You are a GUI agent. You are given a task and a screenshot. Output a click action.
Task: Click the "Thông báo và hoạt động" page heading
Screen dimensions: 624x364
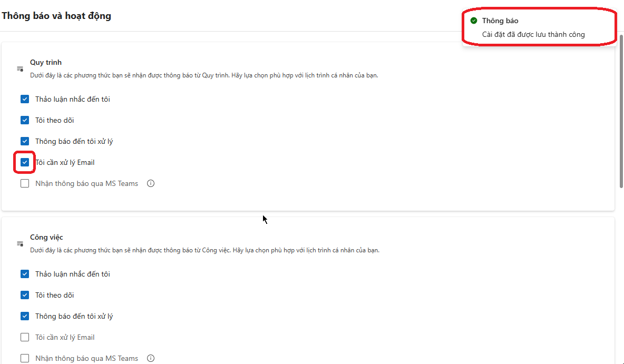tap(56, 16)
